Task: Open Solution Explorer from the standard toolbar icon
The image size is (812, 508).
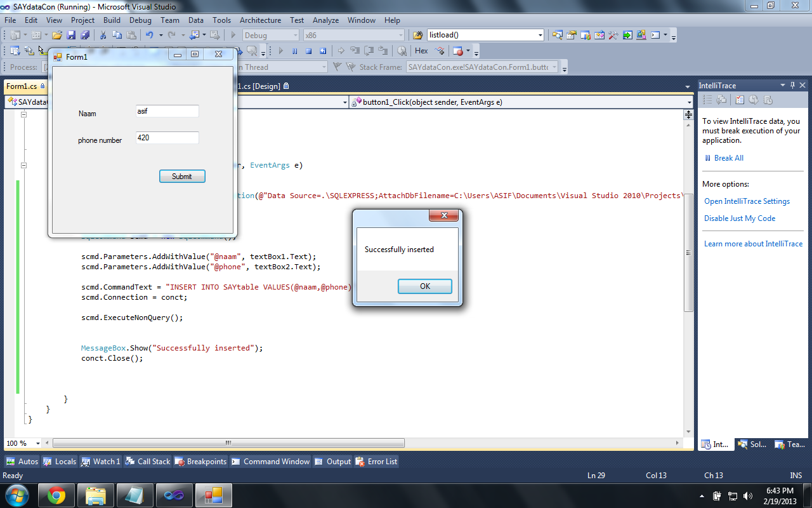Action: point(558,35)
